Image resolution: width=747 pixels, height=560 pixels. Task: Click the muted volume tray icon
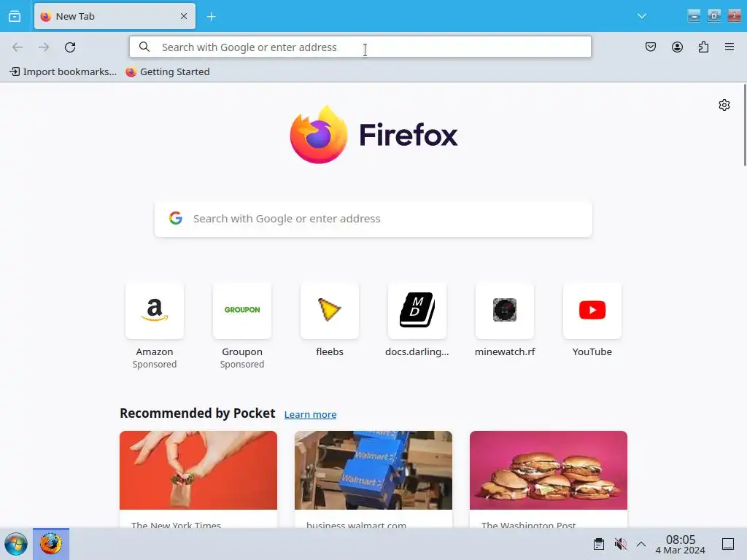tap(620, 544)
